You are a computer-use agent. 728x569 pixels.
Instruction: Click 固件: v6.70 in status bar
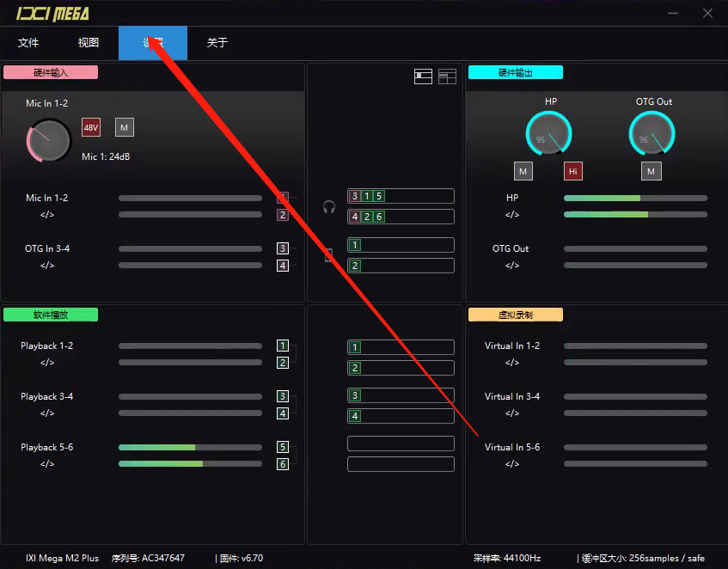(x=242, y=558)
